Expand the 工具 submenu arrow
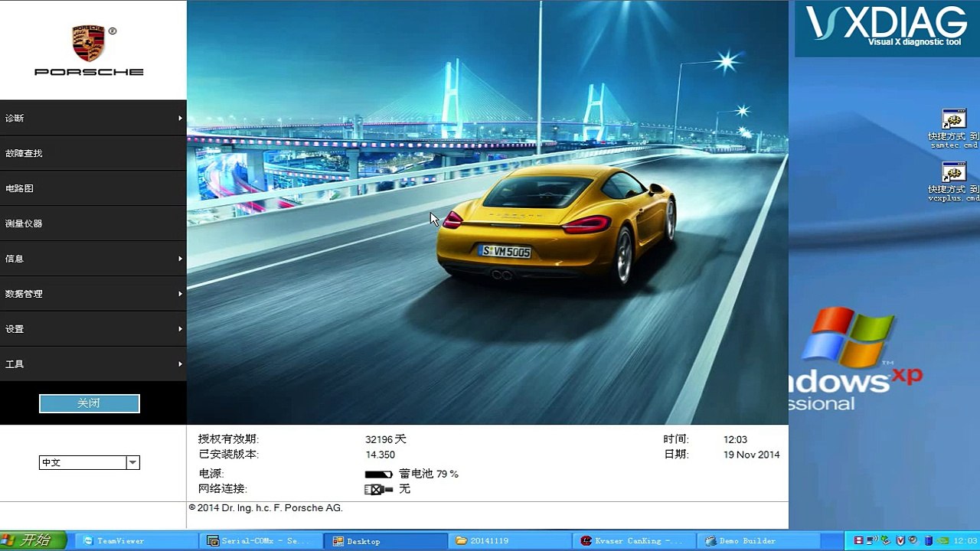980x551 pixels. coord(180,364)
